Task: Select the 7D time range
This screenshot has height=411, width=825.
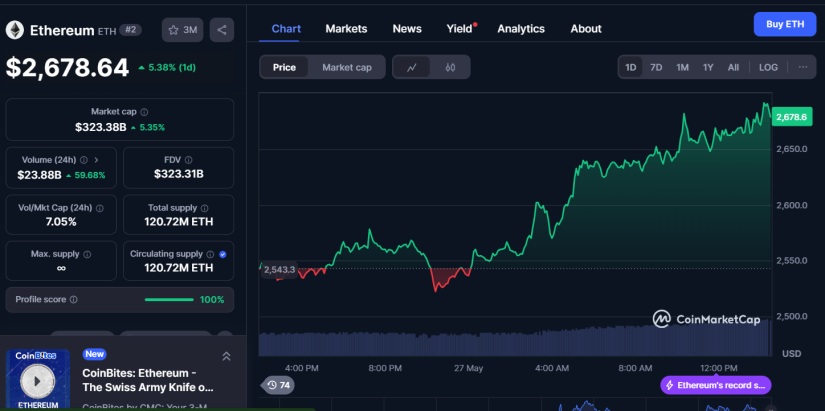Action: [656, 67]
